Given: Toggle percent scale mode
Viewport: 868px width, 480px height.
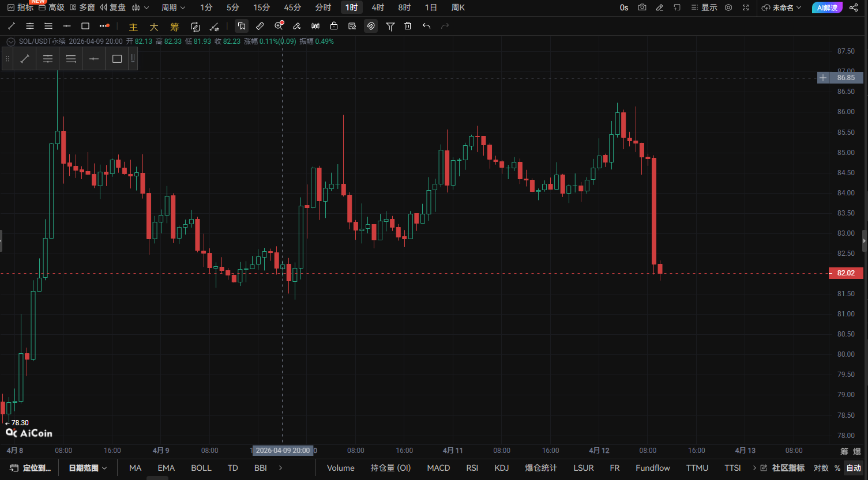Looking at the screenshot, I should (x=837, y=468).
